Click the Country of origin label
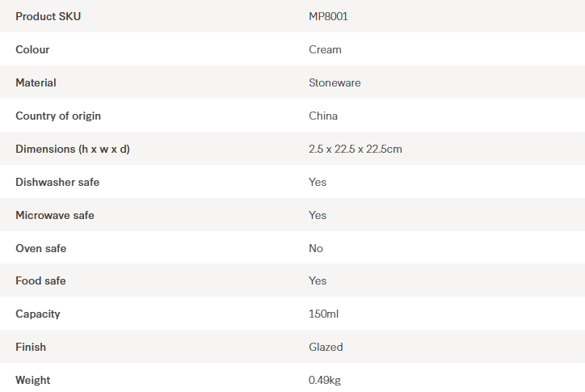This screenshot has width=585, height=392. [58, 116]
